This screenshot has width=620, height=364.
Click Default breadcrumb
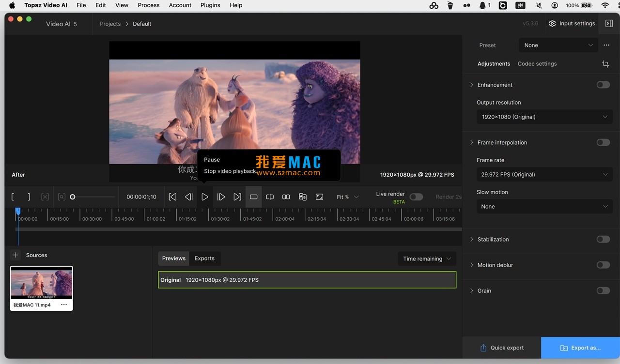pyautogui.click(x=142, y=24)
